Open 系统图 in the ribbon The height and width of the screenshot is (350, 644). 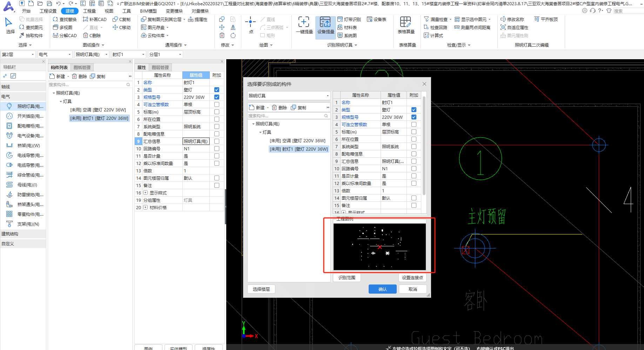pyautogui.click(x=347, y=35)
